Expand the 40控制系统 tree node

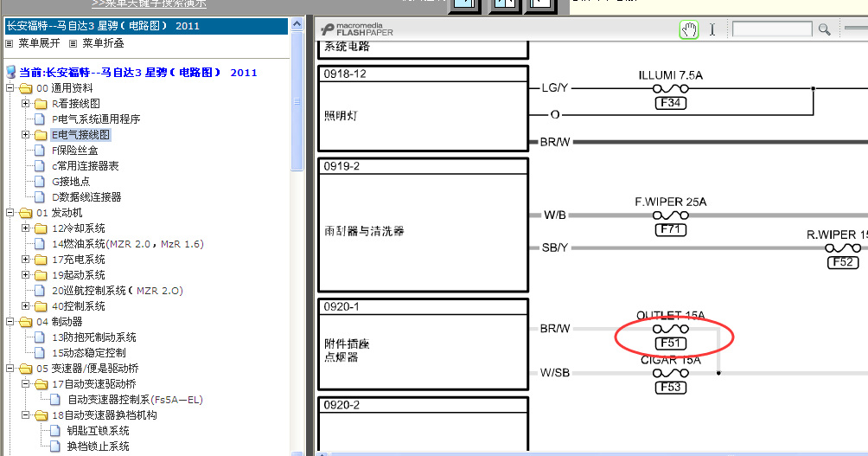25,305
